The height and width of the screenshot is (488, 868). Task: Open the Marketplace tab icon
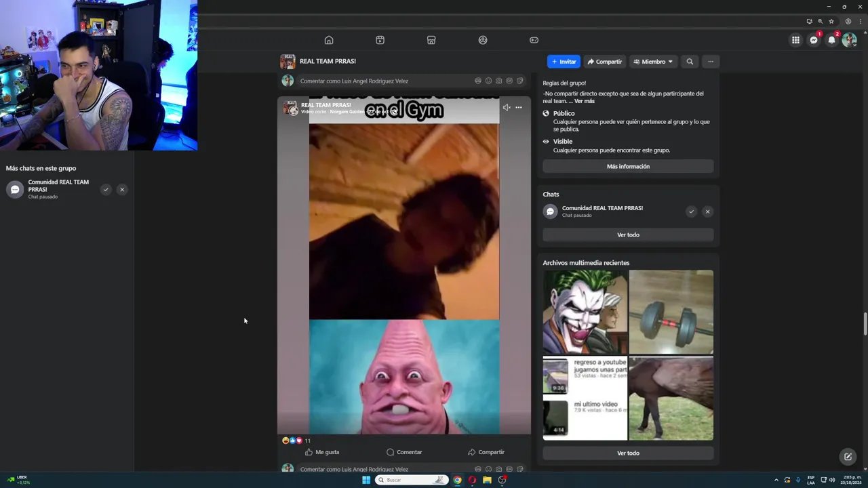click(x=431, y=40)
